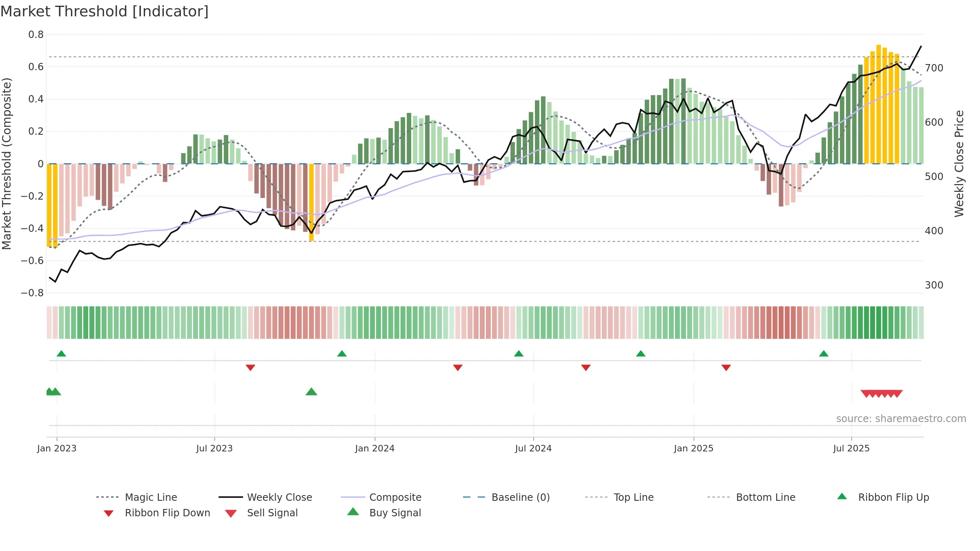This screenshot has height=551, width=980.
Task: Toggle the Bottom Line legend entry
Action: (751, 497)
